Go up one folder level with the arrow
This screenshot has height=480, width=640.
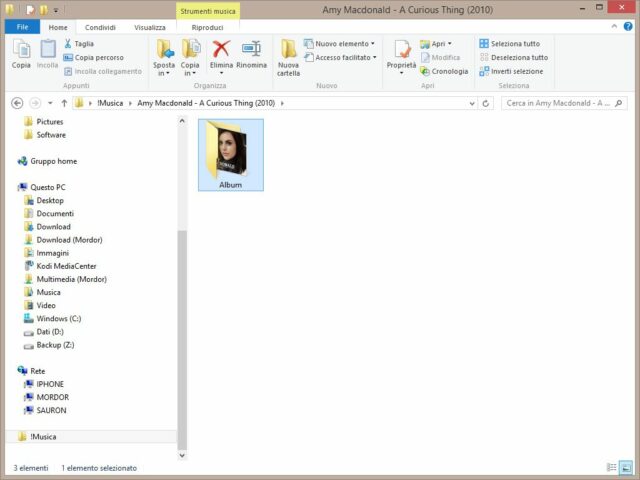(x=64, y=103)
